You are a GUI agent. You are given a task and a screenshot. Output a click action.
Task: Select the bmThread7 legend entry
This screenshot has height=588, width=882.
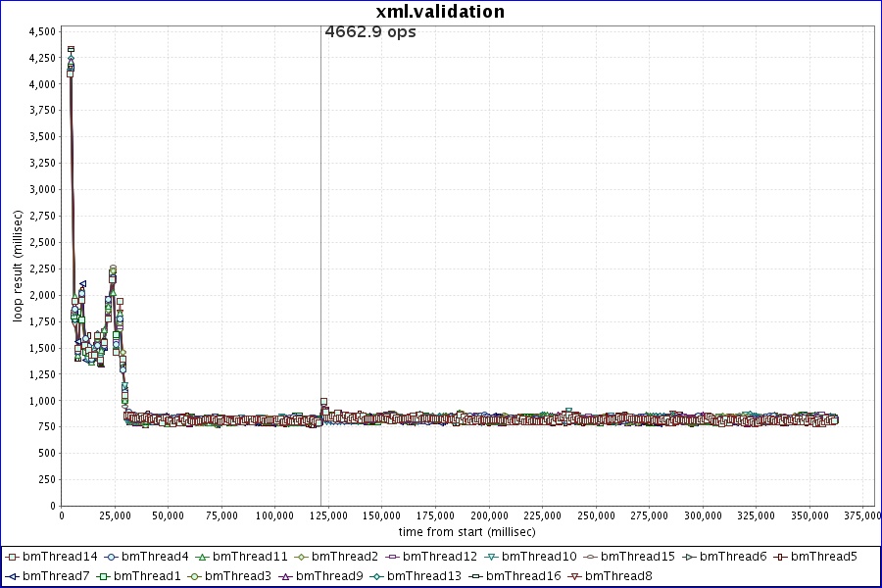55,575
